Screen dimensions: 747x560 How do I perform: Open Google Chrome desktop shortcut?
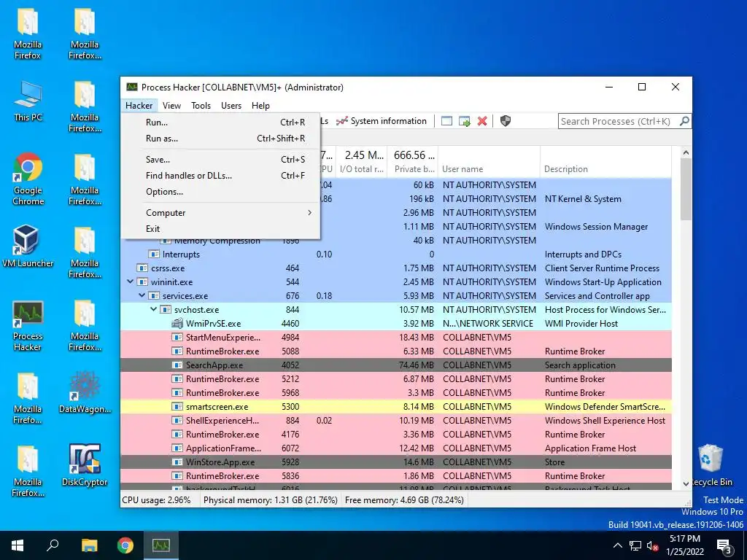tap(28, 179)
